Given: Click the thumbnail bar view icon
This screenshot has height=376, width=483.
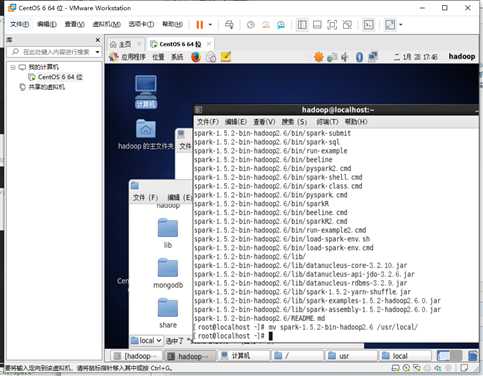Looking at the screenshot, I should (x=317, y=25).
